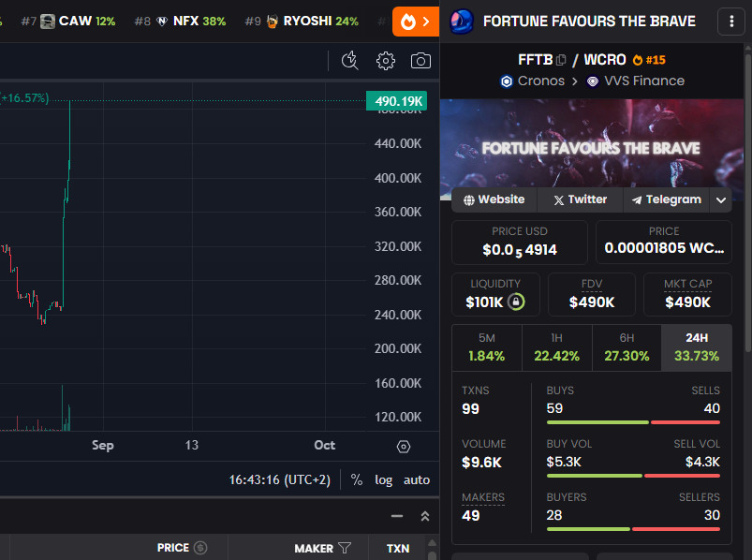Click the FDV $490K box
The width and height of the screenshot is (752, 560).
pyautogui.click(x=592, y=294)
